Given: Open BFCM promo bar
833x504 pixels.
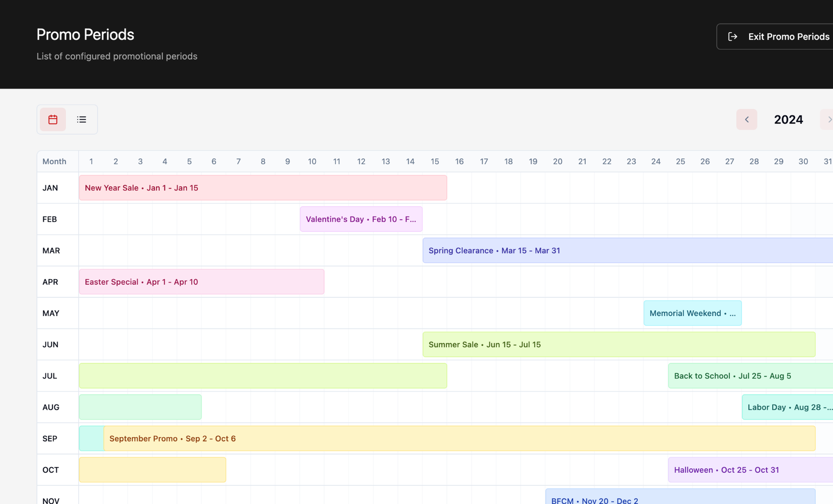Looking at the screenshot, I should [x=680, y=497].
